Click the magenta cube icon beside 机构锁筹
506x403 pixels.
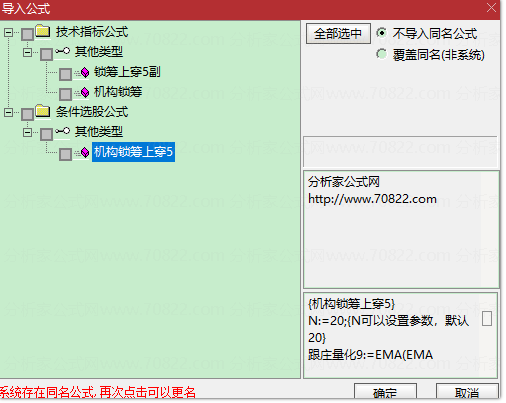[85, 92]
